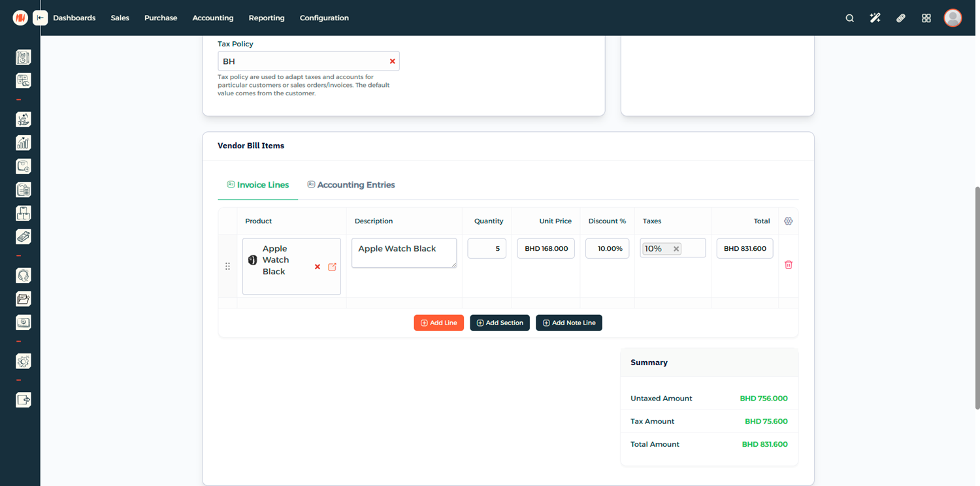
Task: Click the magic wand icon in top bar
Action: point(875,18)
